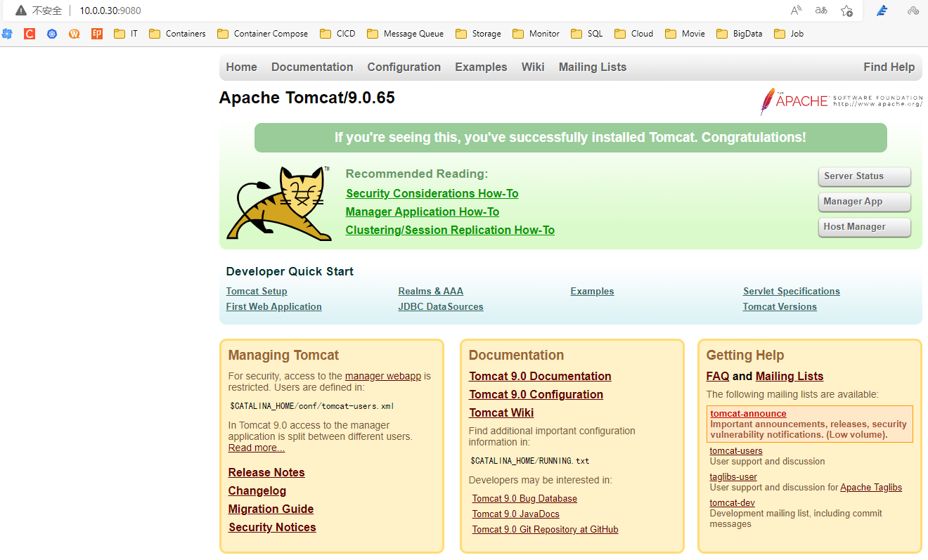928x560 pixels.
Task: Open the Storage bookmarks folder
Action: click(x=479, y=33)
